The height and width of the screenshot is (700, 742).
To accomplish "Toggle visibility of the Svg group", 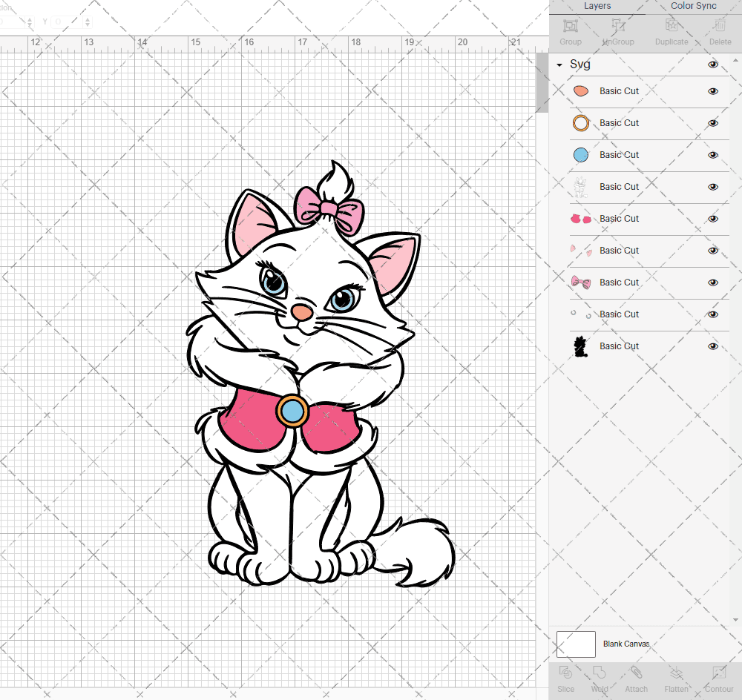I will coord(713,65).
